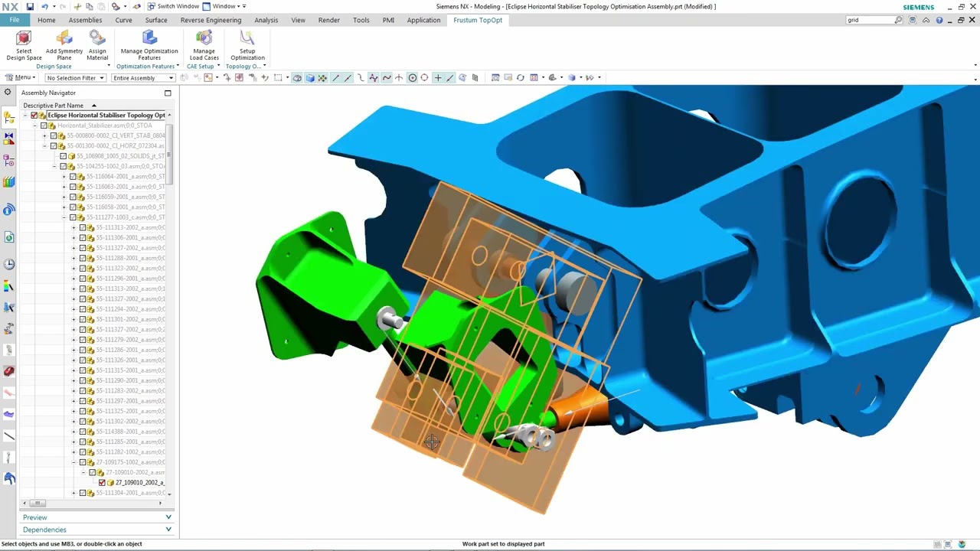Click the navigator horizontal scrollbar thumb
Image resolution: width=980 pixels, height=551 pixels.
(37, 503)
